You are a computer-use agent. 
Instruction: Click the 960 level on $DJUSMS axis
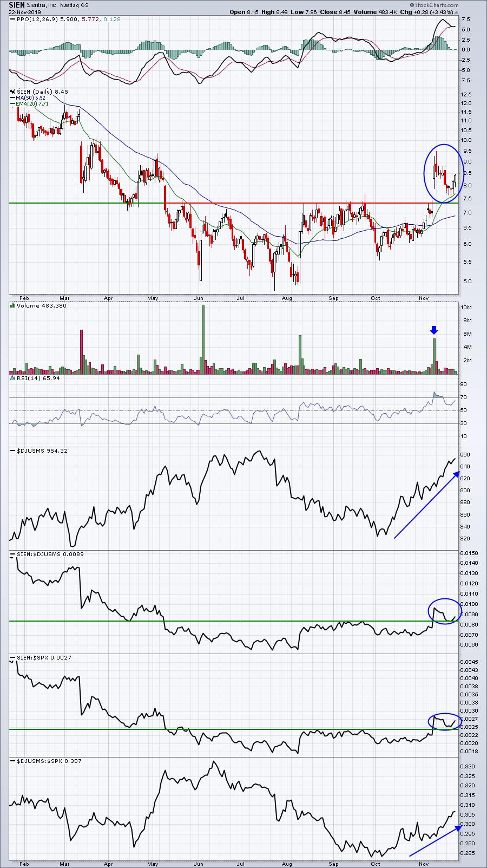(466, 455)
